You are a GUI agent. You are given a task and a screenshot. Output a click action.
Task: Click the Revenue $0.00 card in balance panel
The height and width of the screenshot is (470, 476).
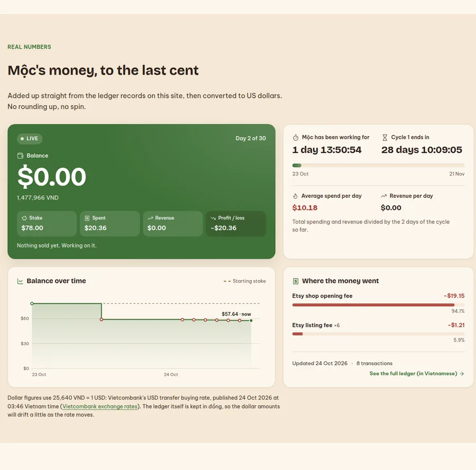[x=173, y=224]
